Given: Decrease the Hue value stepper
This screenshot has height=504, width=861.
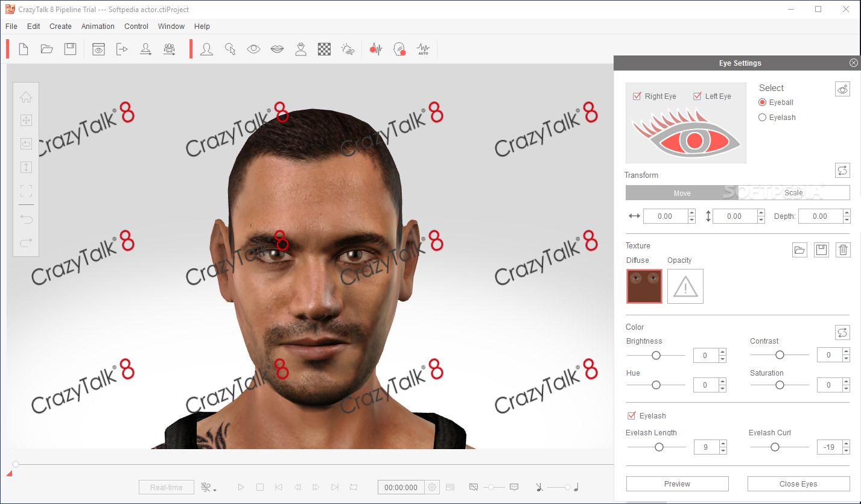Looking at the screenshot, I should (722, 389).
